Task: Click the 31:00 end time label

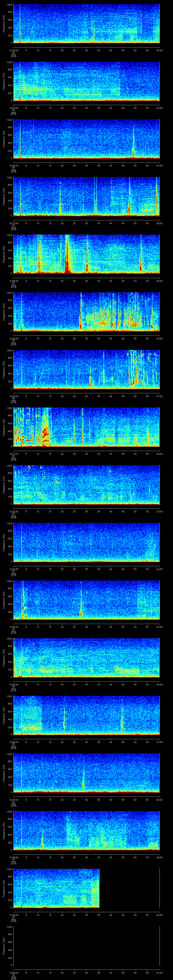Action: click(x=159, y=396)
